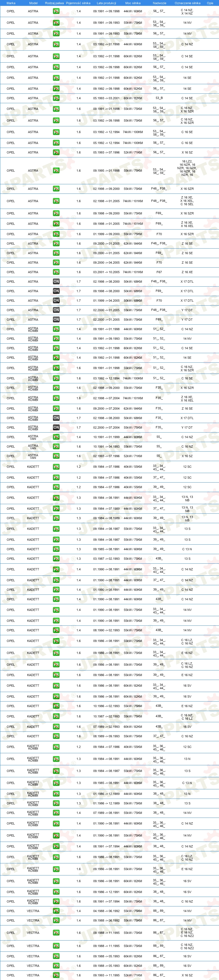Select the '03.2001 -> 10.2005' production years cell
Image resolution: width=219 pixels, height=980 pixels.
pos(106,272)
